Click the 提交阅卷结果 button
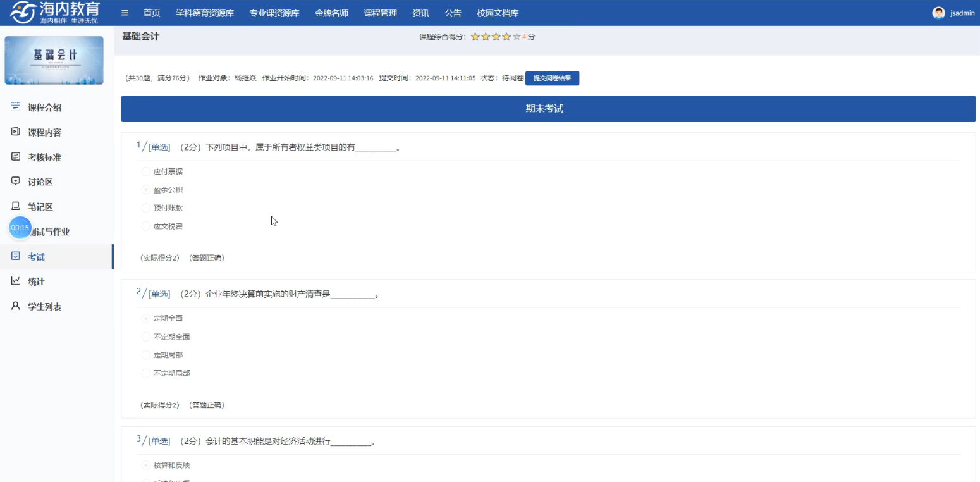 click(552, 78)
